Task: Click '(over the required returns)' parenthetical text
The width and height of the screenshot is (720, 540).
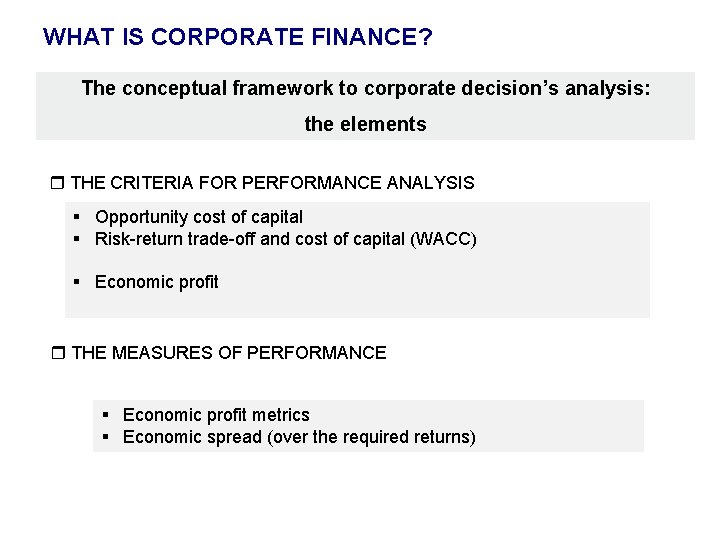Action: pos(371,437)
